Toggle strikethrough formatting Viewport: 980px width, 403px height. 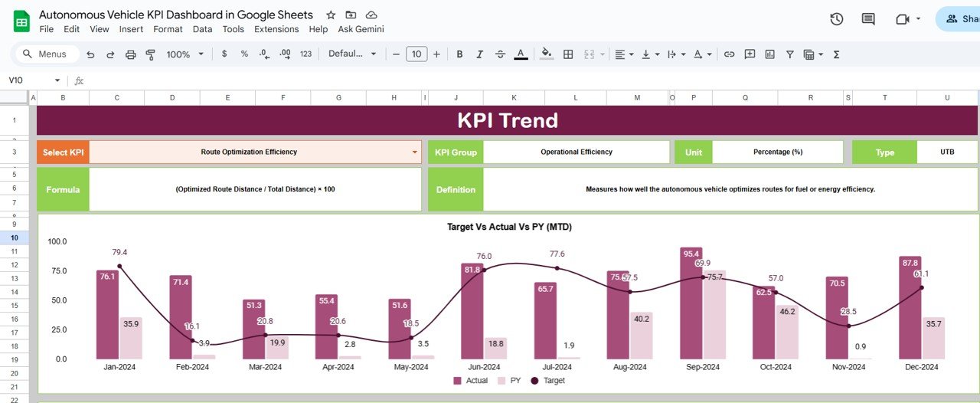[x=500, y=54]
